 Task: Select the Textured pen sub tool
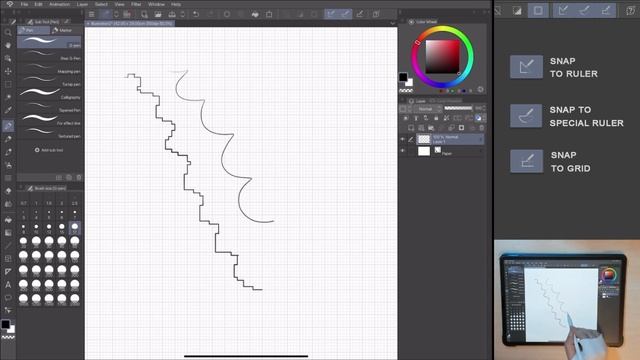[x=49, y=132]
